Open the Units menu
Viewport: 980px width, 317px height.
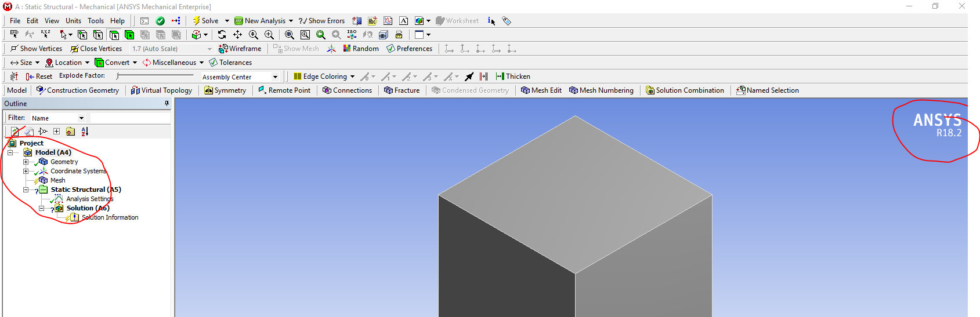[73, 21]
